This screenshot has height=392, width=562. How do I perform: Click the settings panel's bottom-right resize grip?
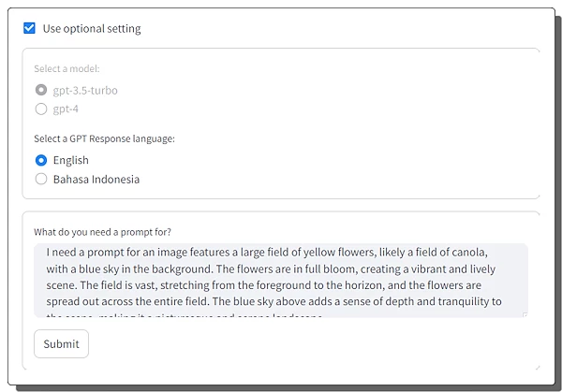537,195
